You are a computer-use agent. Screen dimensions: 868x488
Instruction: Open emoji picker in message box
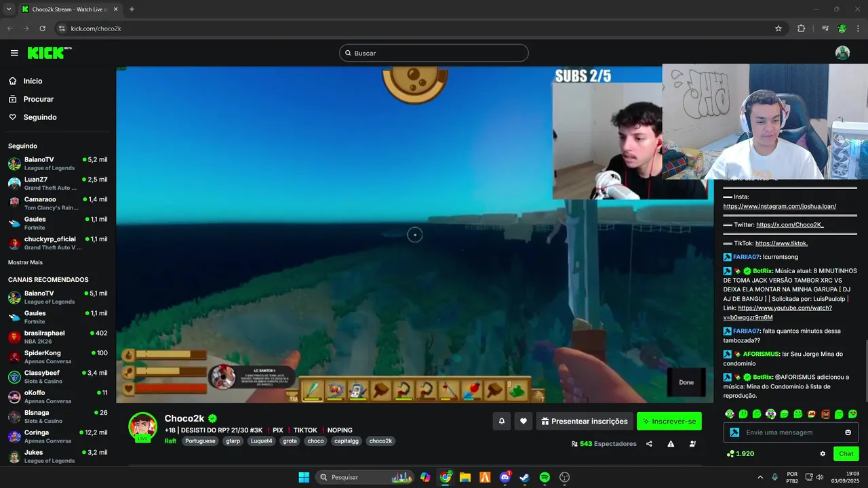[x=848, y=432]
